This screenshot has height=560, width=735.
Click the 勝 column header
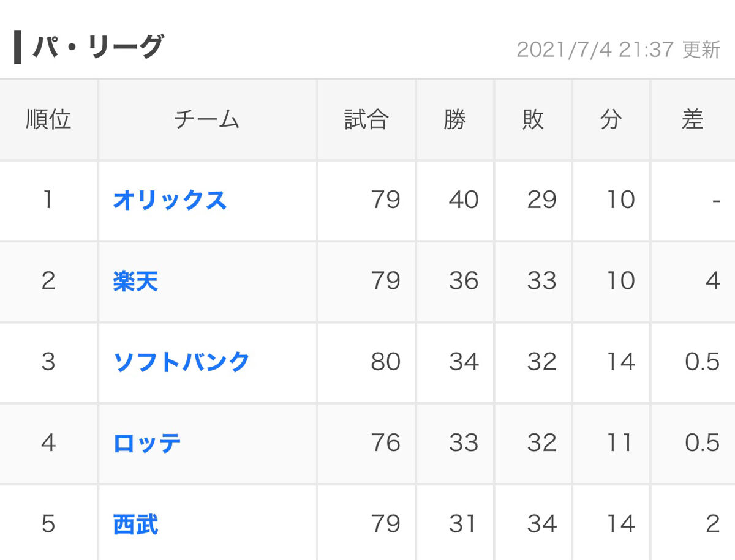454,119
